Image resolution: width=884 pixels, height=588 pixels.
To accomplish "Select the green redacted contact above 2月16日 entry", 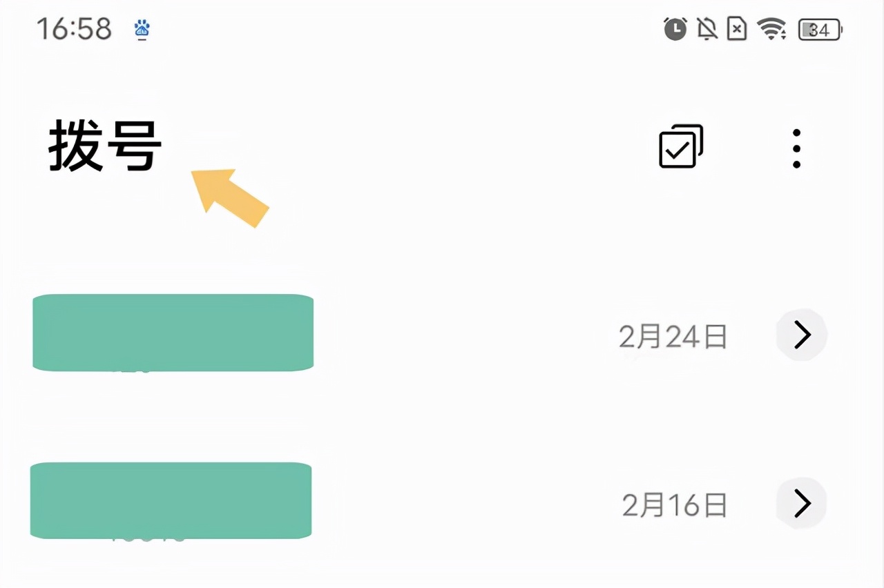I will click(171, 500).
